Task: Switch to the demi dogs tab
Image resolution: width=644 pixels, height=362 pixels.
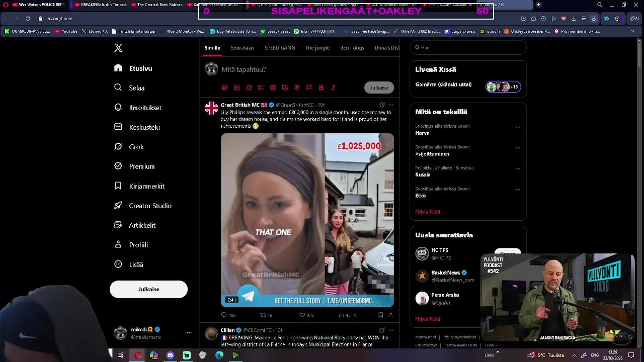Action: point(352,48)
